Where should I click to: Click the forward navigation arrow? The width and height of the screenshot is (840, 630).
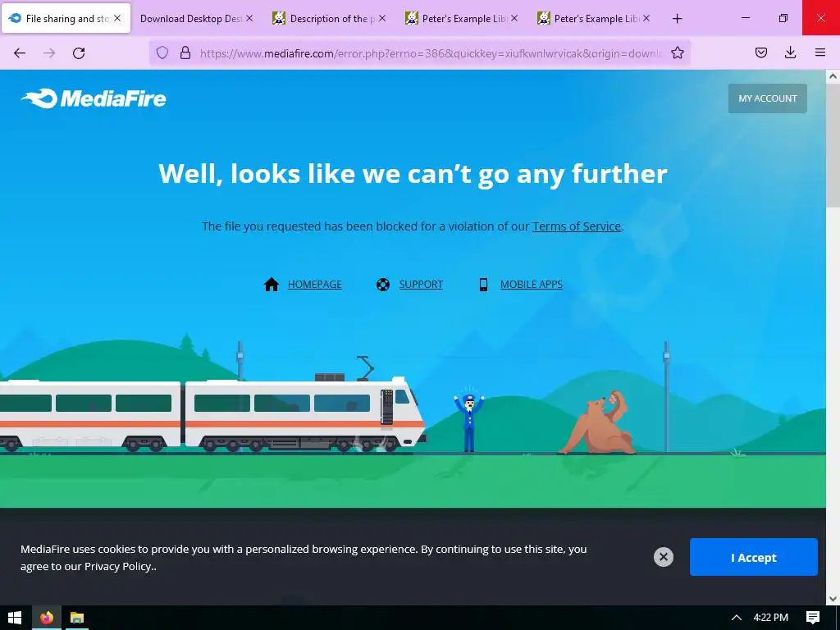(49, 52)
